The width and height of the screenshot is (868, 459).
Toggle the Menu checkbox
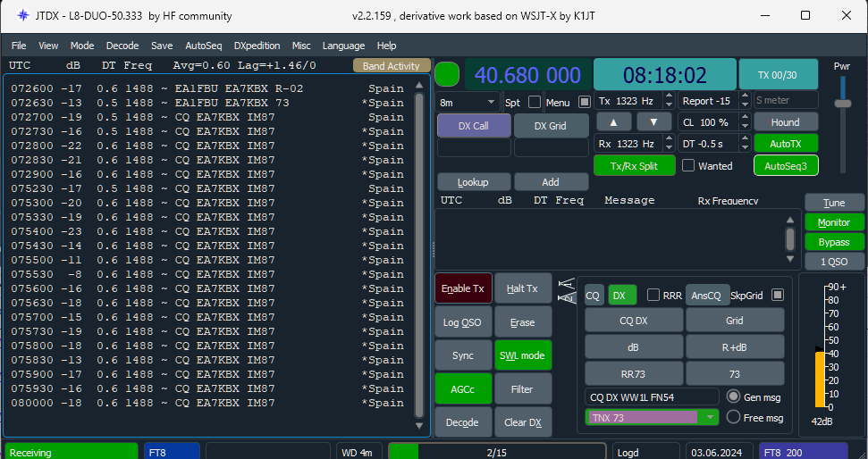point(585,102)
